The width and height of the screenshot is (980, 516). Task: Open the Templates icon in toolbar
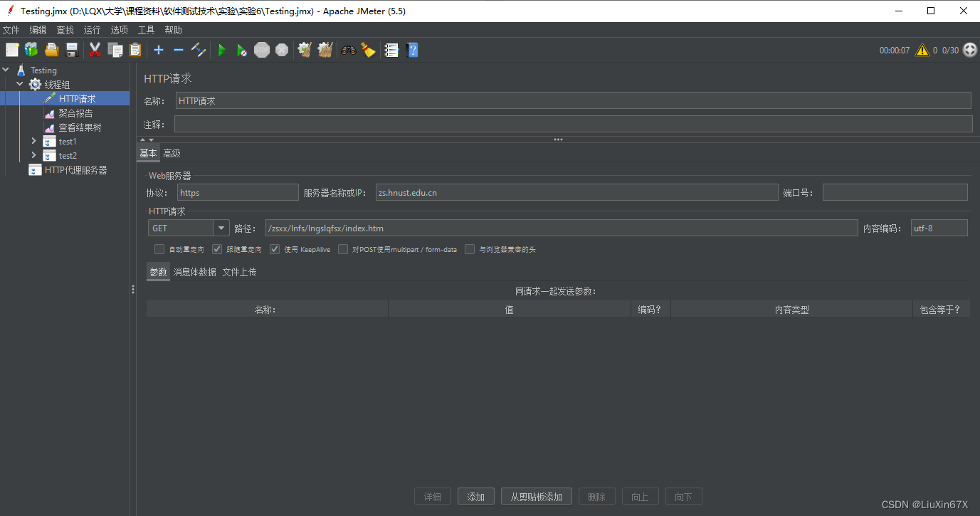[31, 50]
